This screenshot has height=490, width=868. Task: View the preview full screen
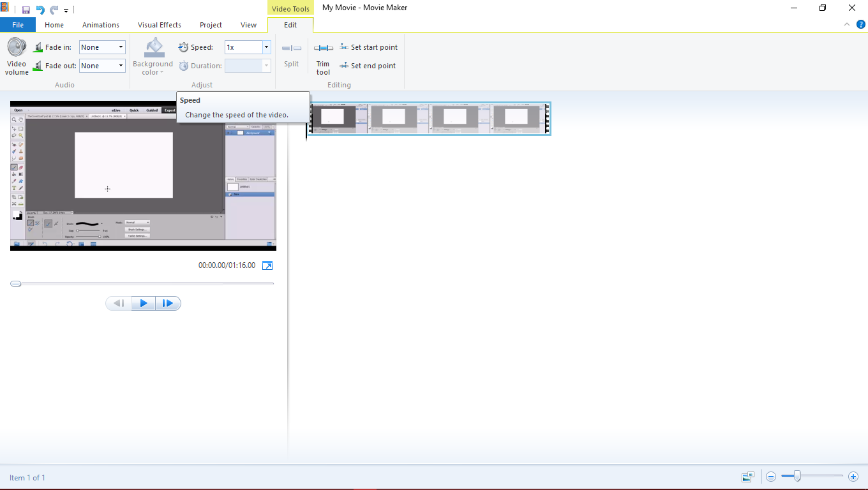268,265
